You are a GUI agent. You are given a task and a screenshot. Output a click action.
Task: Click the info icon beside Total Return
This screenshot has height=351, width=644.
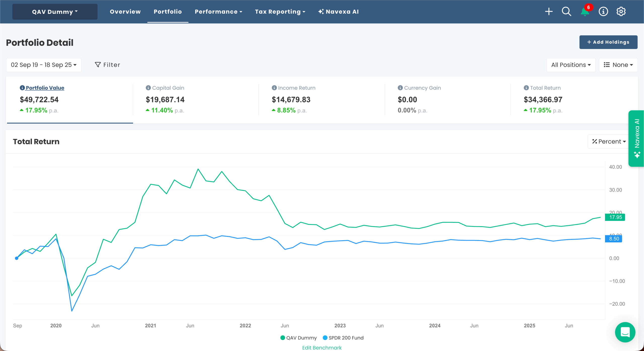click(526, 88)
